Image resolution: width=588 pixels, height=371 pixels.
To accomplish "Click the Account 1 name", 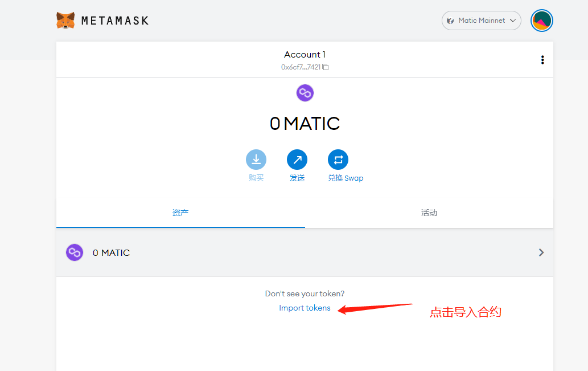I will (x=305, y=55).
